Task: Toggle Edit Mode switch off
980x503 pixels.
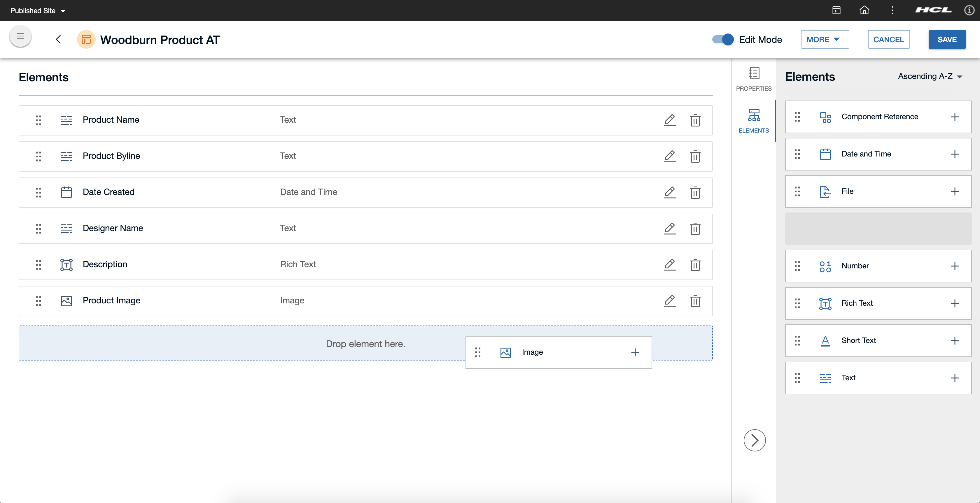Action: (723, 40)
